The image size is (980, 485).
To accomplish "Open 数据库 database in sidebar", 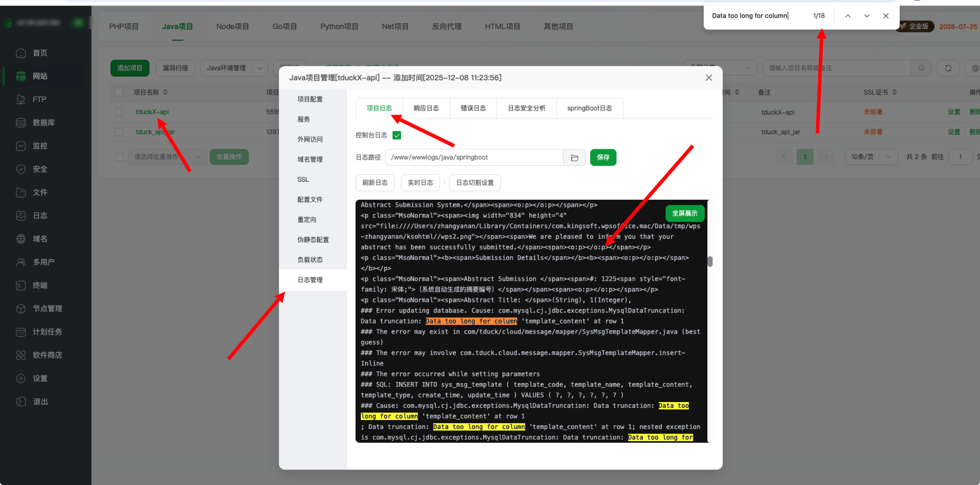I will tap(43, 123).
